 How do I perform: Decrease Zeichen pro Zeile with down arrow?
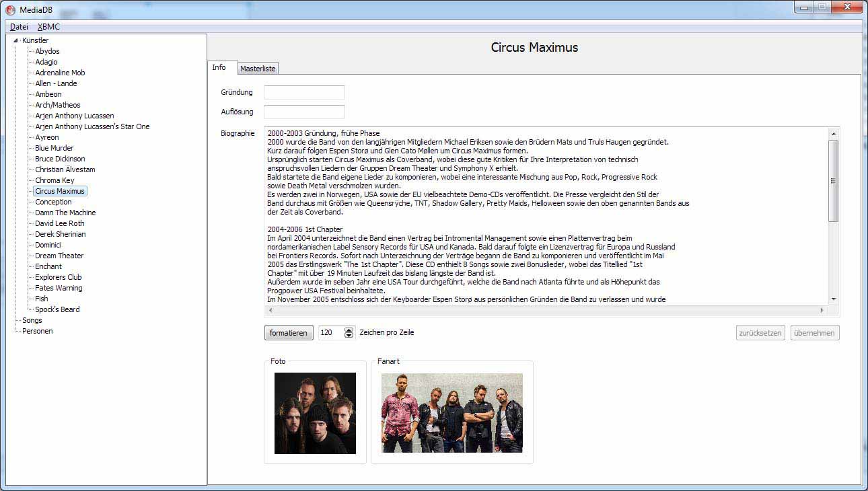click(349, 336)
